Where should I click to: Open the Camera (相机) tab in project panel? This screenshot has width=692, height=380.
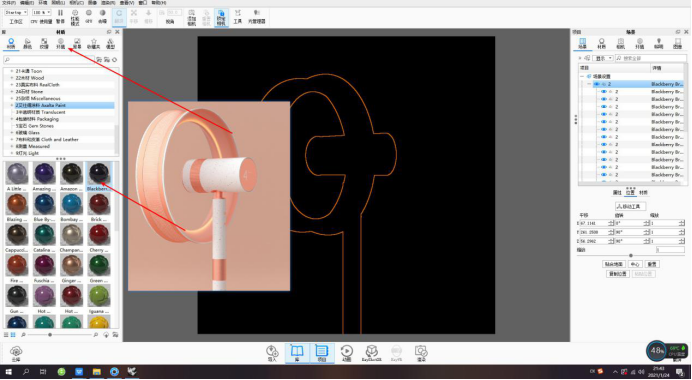[621, 43]
